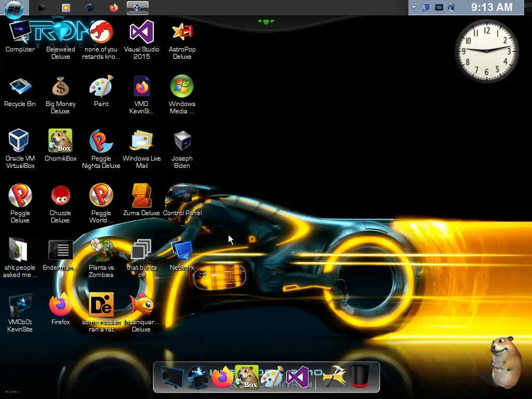Open Paint from the desktop

tap(101, 91)
